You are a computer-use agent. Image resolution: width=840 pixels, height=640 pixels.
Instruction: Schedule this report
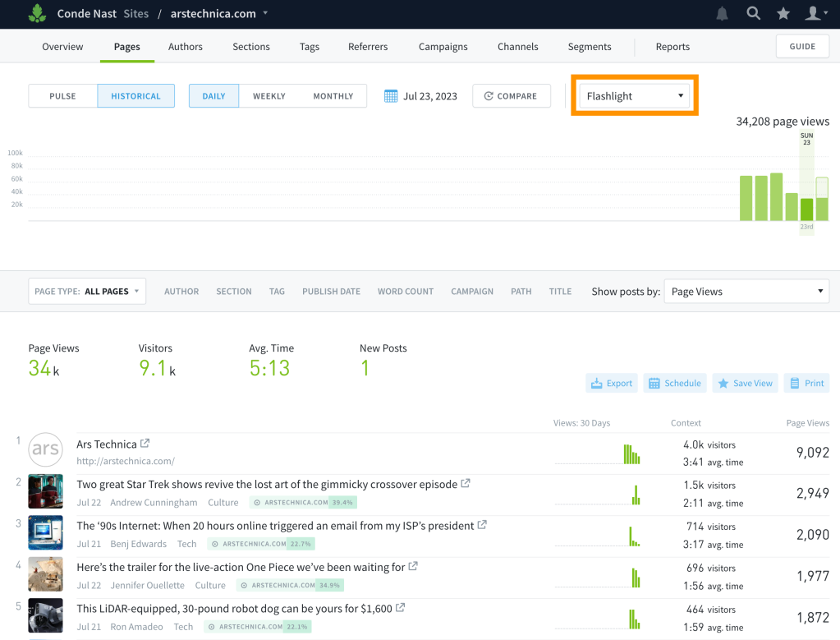[x=675, y=383]
